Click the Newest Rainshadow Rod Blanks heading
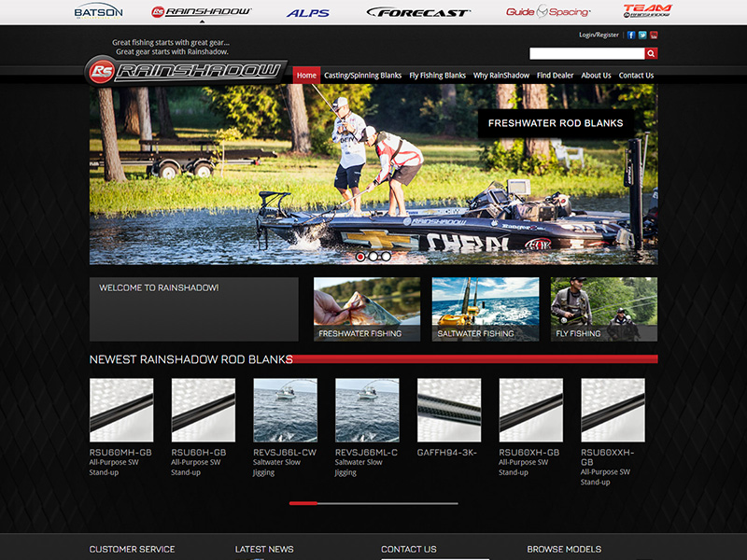 click(x=191, y=359)
